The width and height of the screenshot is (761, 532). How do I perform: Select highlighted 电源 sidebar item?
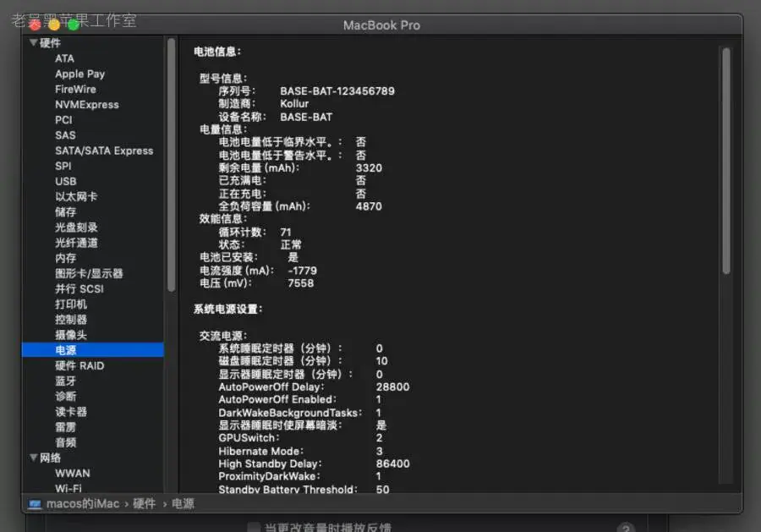point(93,350)
